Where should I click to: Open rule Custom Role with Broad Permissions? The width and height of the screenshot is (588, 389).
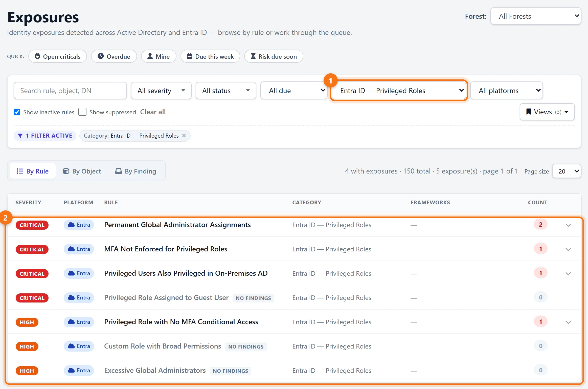point(163,346)
